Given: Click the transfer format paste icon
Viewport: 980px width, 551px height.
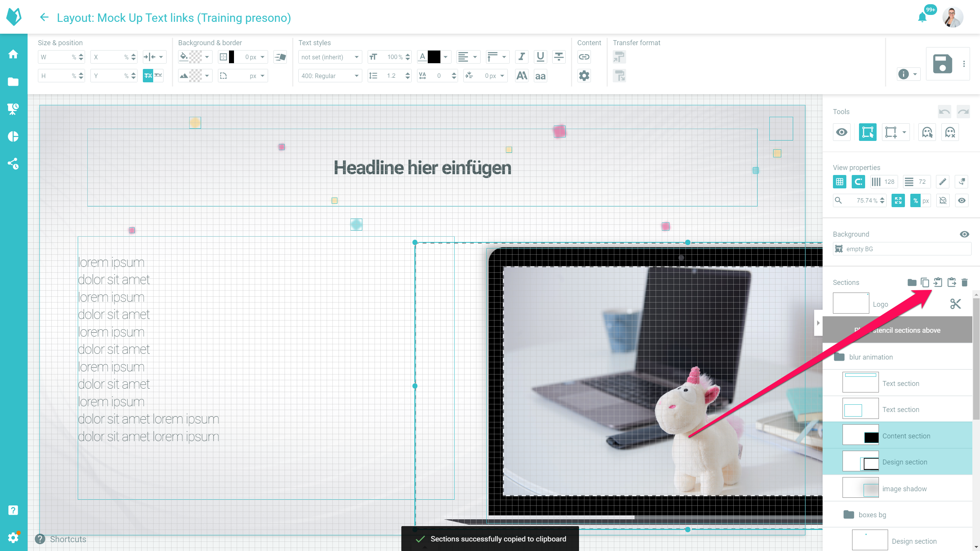Looking at the screenshot, I should tap(619, 75).
